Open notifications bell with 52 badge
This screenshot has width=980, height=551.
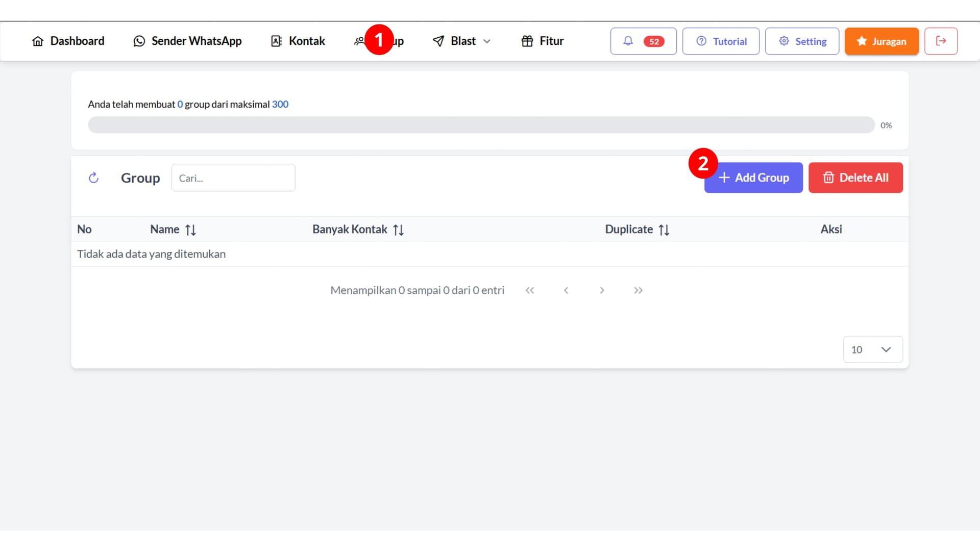click(x=643, y=41)
